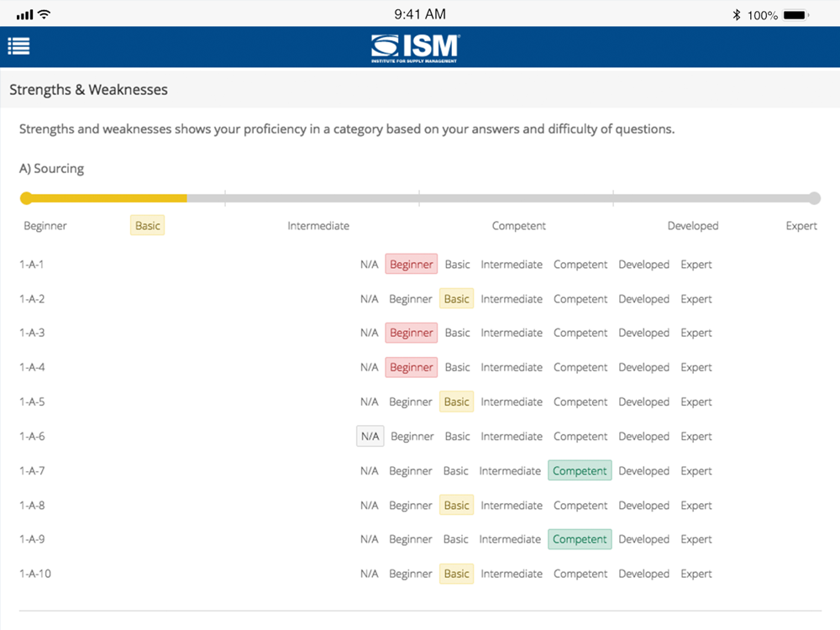Select highlighted Basic label under Sourcing scale
The image size is (840, 630).
click(147, 225)
